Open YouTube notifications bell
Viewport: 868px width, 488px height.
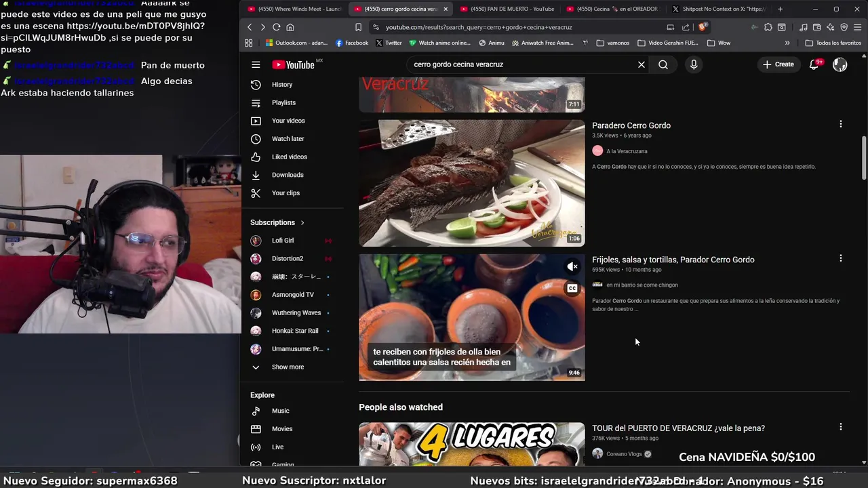[x=814, y=64]
